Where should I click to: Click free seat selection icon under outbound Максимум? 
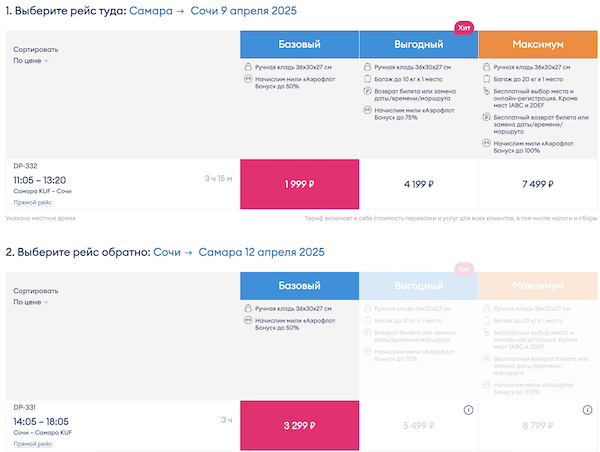486,90
